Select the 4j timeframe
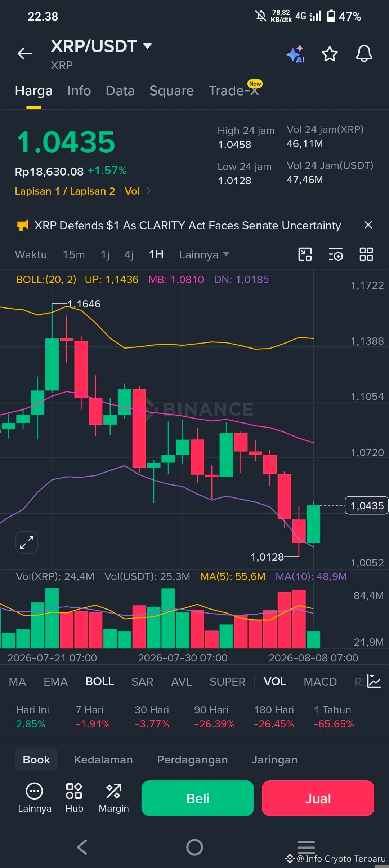389x868 pixels. (129, 254)
